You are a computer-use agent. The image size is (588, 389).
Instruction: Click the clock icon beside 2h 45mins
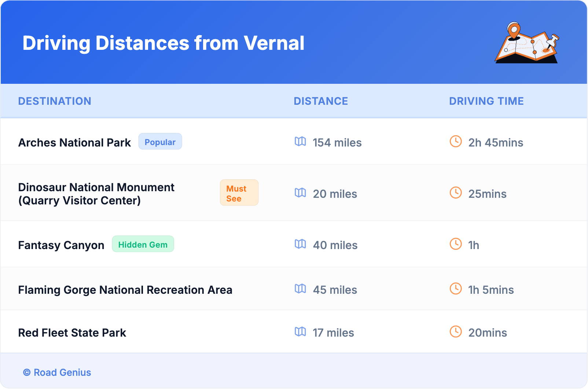tap(456, 141)
